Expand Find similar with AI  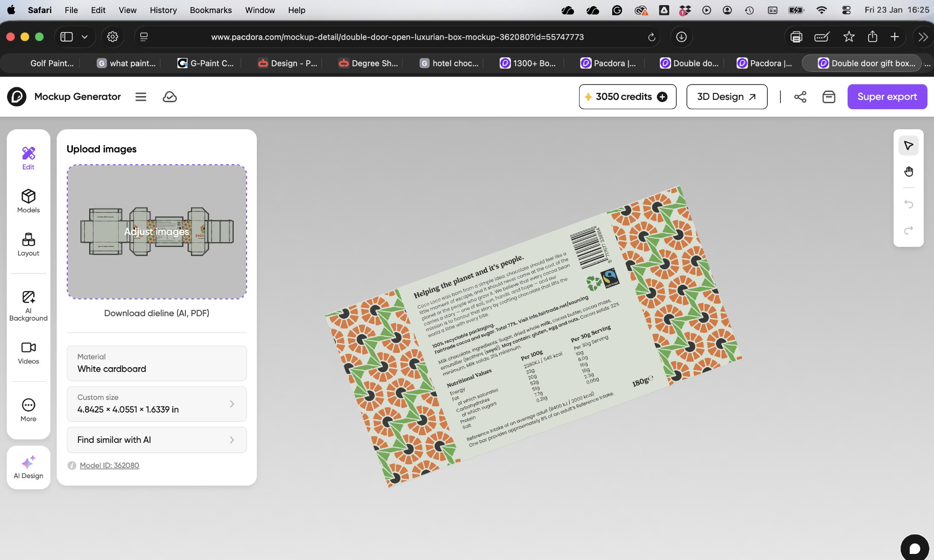click(x=156, y=440)
